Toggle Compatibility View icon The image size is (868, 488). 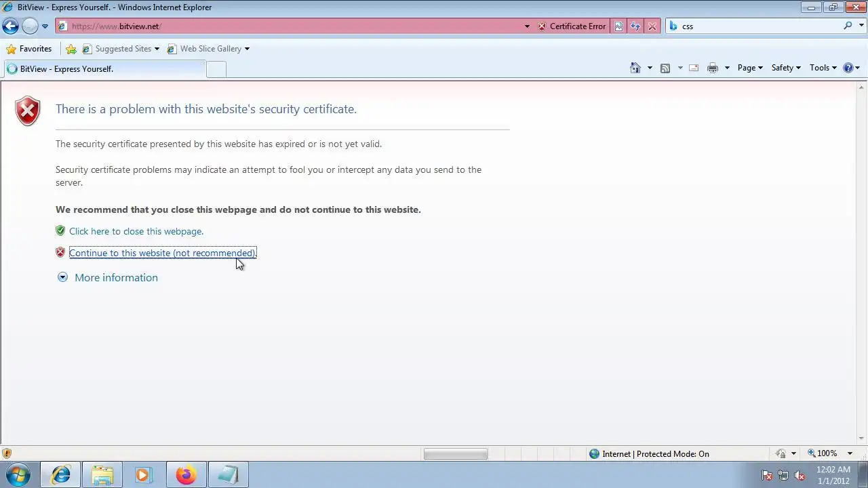pos(618,26)
